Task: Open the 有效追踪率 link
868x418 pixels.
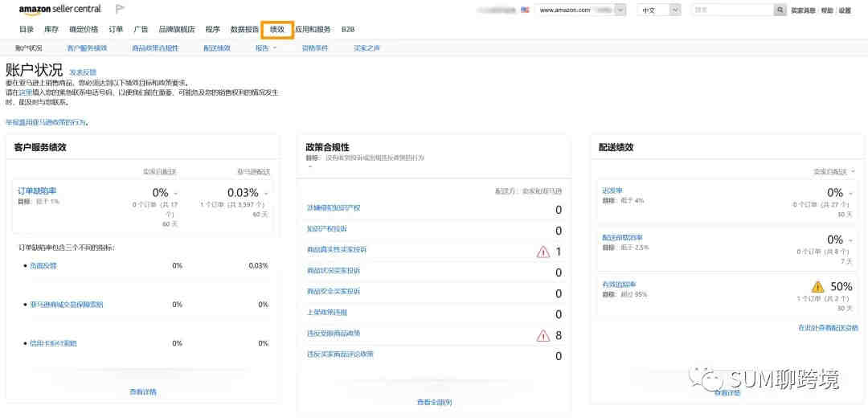Action: point(619,285)
